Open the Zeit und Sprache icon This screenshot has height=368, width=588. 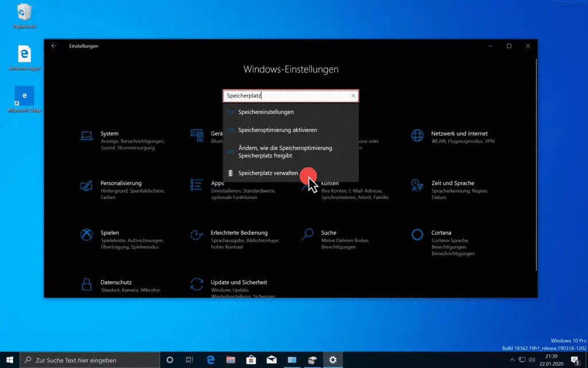pos(417,185)
